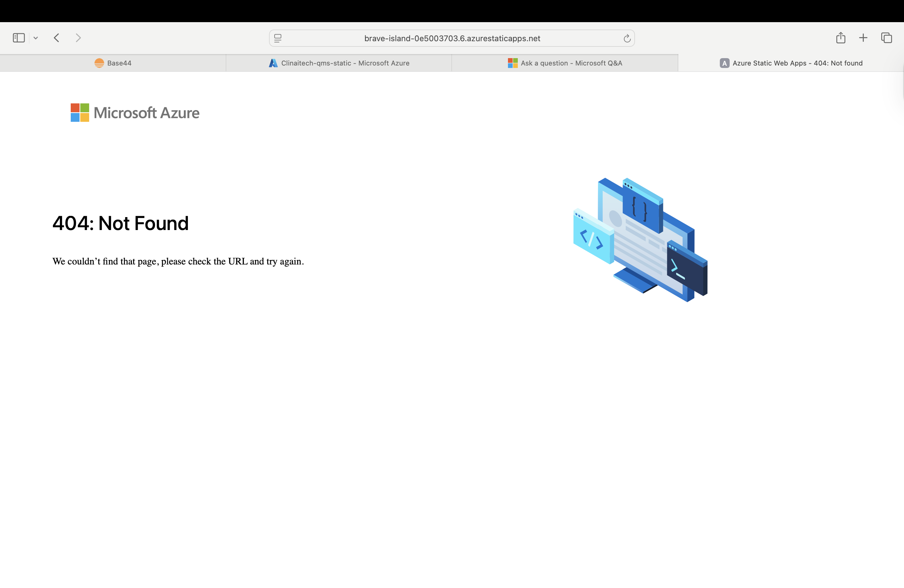Go back to the previous page
Screen dimensions: 904x588
pyautogui.click(x=57, y=38)
